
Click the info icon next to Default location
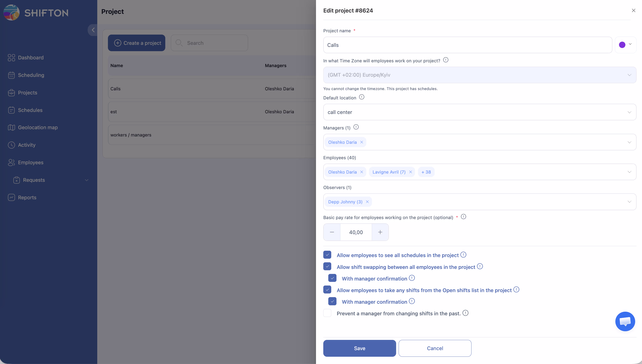362,97
